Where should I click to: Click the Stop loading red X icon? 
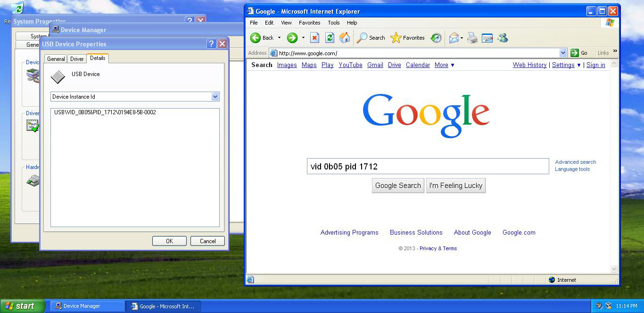(314, 38)
